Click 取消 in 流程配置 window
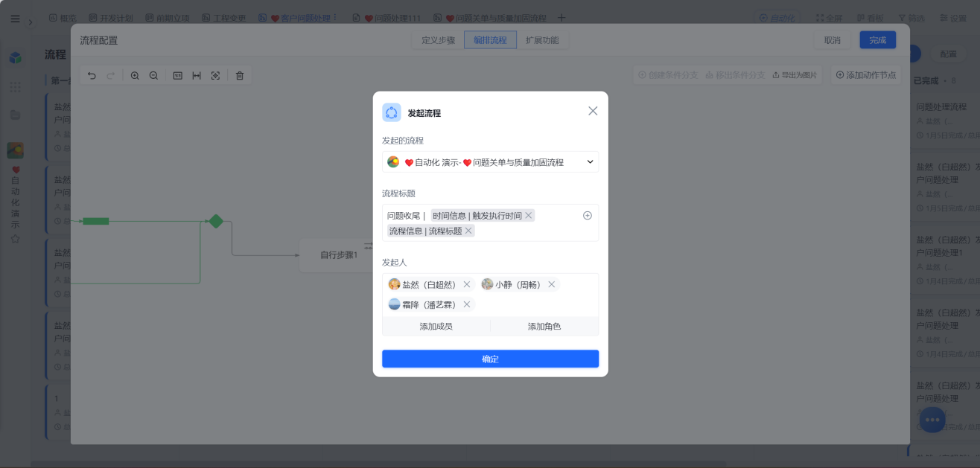The height and width of the screenshot is (468, 980). coord(833,40)
